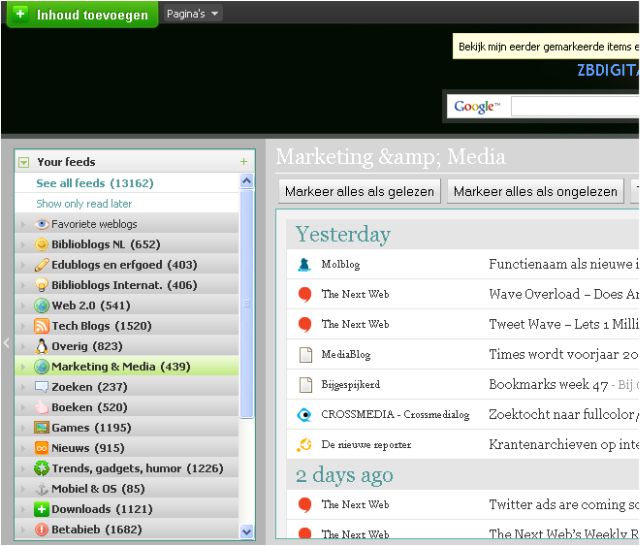Click the CROSSMEDIA eye icon
Image resolution: width=640 pixels, height=546 pixels.
[304, 415]
